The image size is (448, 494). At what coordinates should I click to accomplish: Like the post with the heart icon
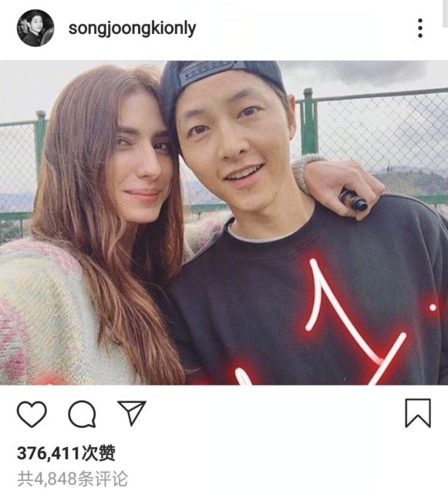(32, 414)
